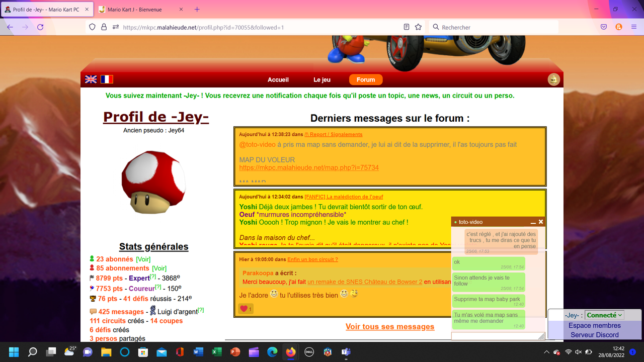This screenshot has height=362, width=644.
Task: Open a new browser tab
Action: pyautogui.click(x=197, y=9)
